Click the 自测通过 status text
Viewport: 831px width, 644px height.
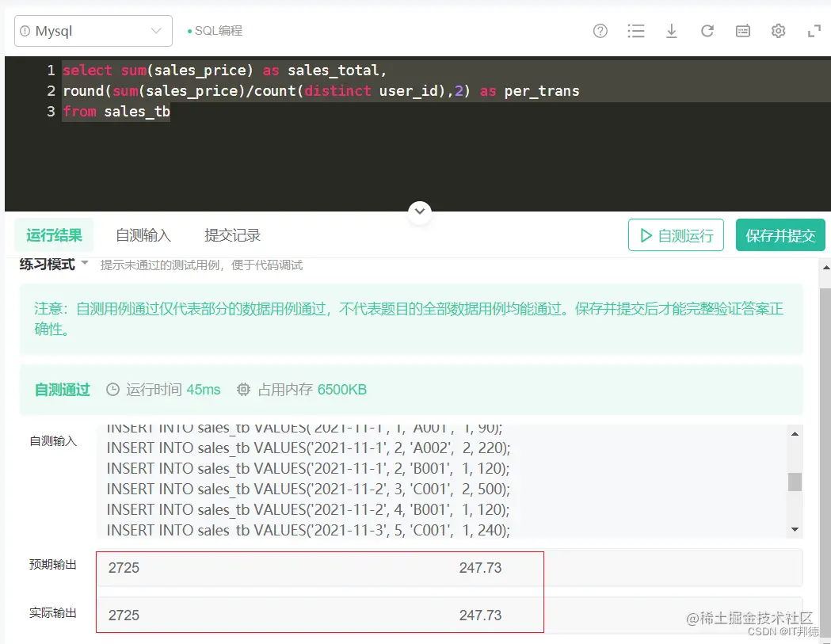click(62, 390)
